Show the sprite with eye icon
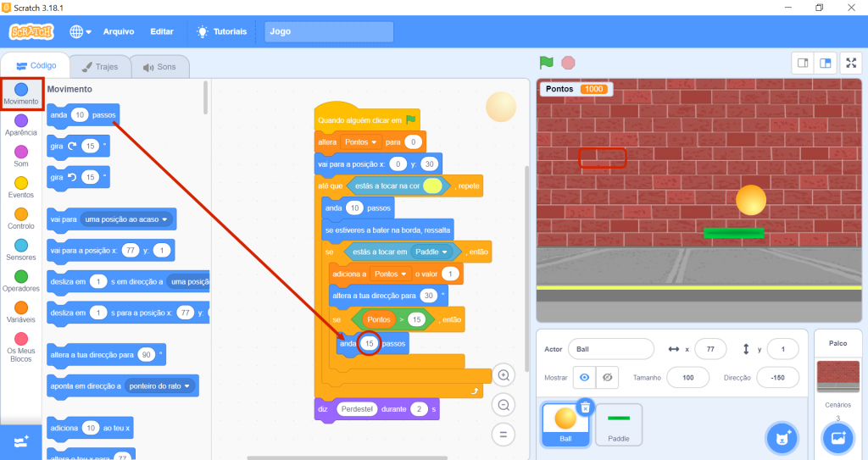Image resolution: width=868 pixels, height=460 pixels. (x=585, y=378)
